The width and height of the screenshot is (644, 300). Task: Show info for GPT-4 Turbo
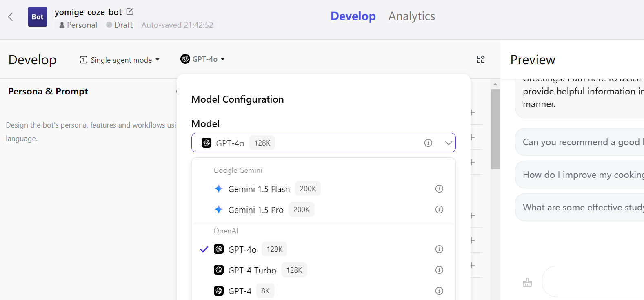(x=439, y=270)
